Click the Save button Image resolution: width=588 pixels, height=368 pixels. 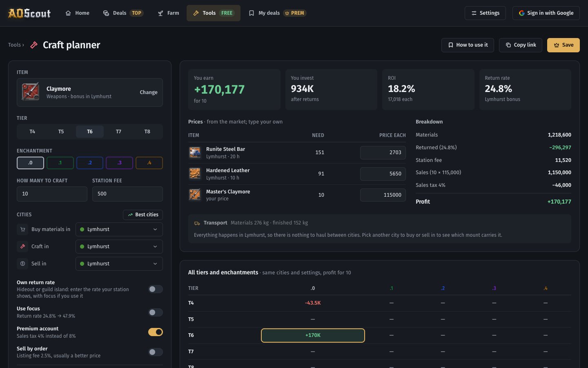pos(563,45)
